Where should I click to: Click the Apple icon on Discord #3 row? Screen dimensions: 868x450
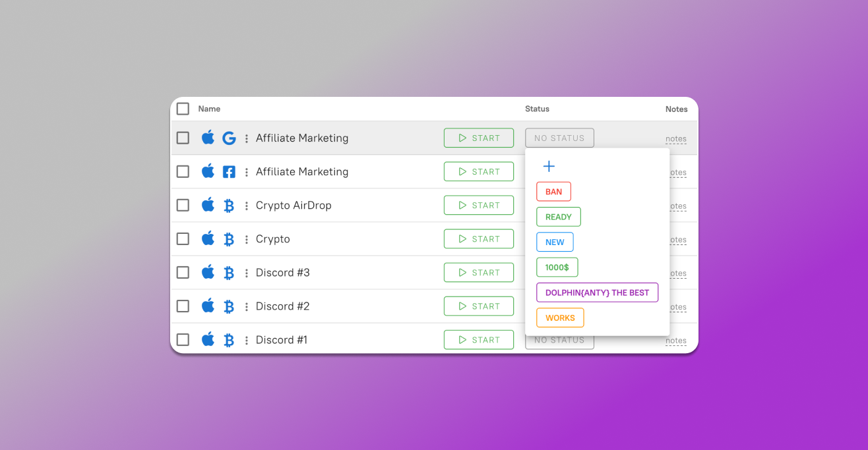pos(208,272)
